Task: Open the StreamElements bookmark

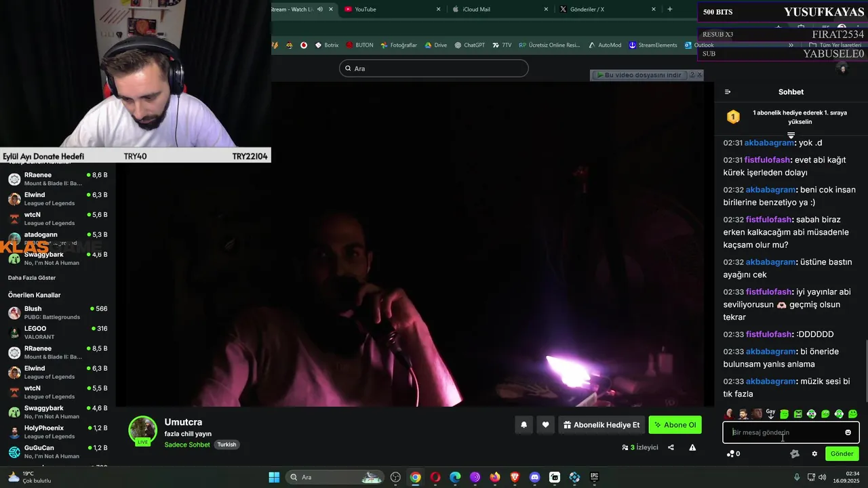Action: click(x=653, y=45)
